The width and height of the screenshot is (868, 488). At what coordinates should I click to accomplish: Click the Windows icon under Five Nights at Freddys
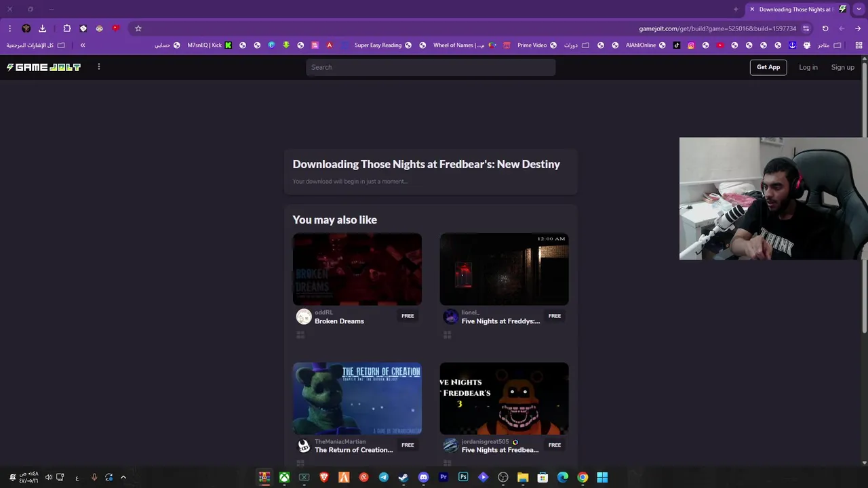point(448,335)
